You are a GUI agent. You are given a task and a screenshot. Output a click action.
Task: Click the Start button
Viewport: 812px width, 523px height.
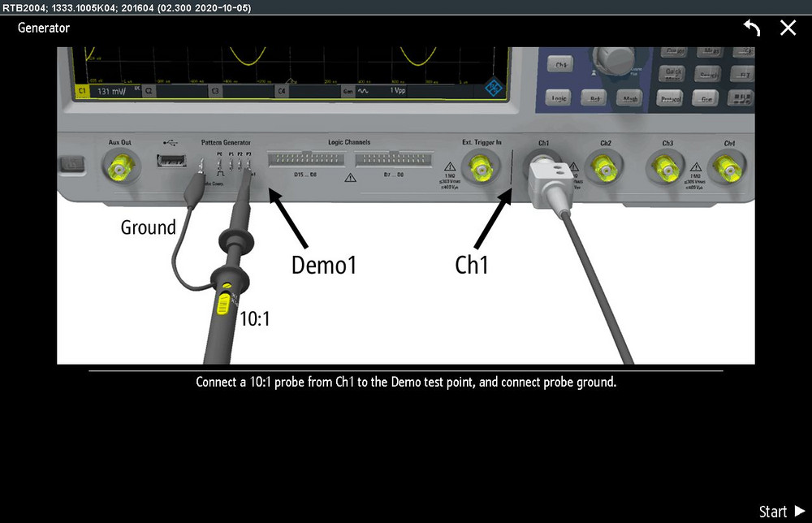coord(782,512)
